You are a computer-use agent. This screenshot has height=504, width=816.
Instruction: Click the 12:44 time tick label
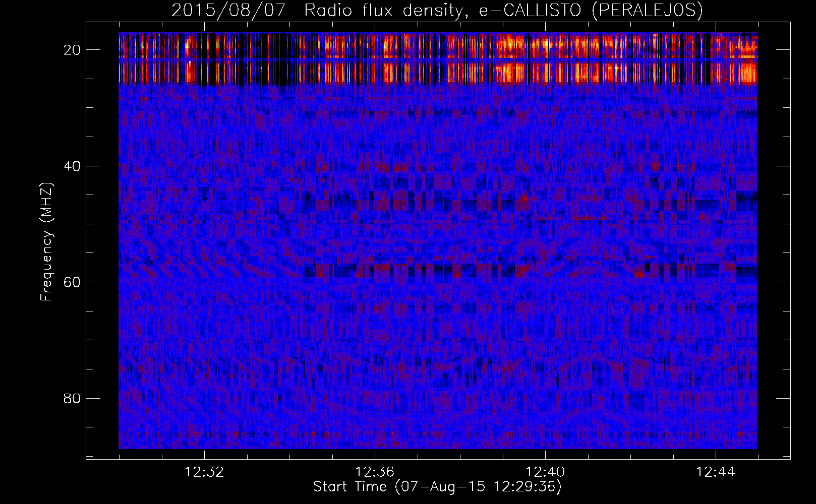click(x=716, y=472)
